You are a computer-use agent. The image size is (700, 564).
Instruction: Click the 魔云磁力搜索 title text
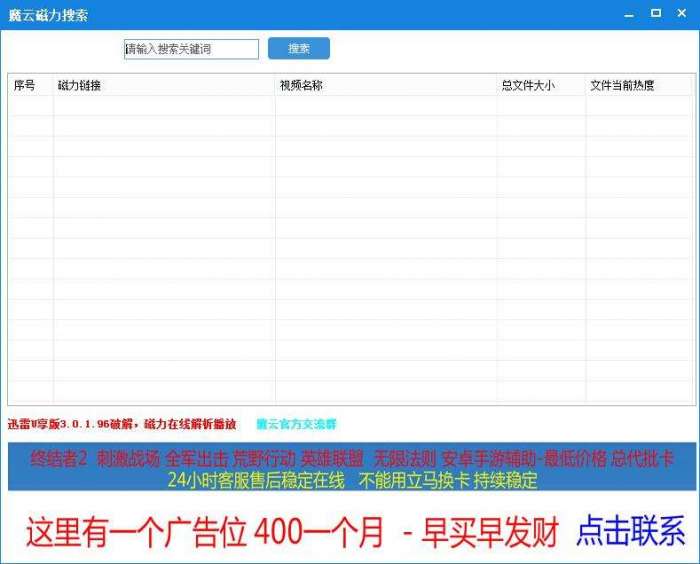tap(48, 15)
